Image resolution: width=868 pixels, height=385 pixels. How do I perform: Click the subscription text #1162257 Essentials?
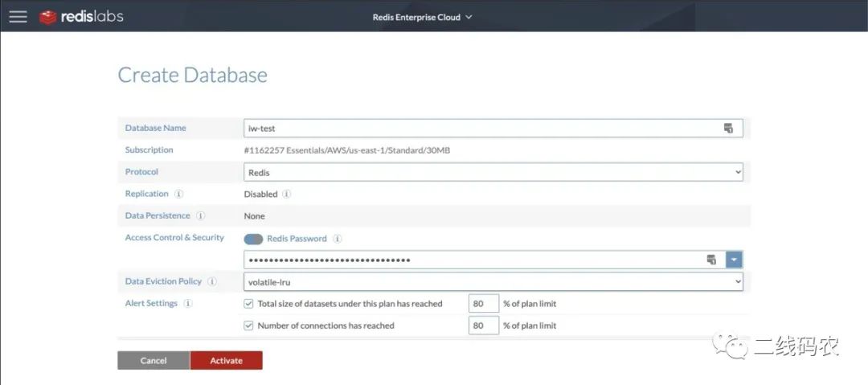pyautogui.click(x=346, y=150)
